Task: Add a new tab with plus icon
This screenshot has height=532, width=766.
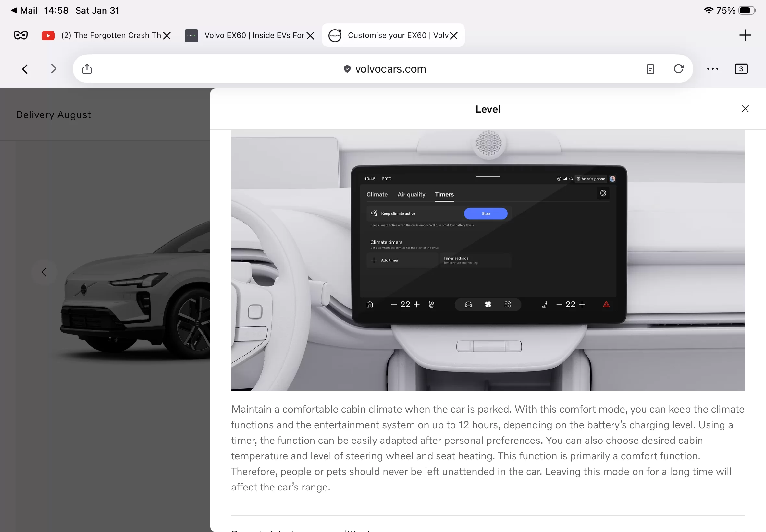Action: [x=745, y=35]
